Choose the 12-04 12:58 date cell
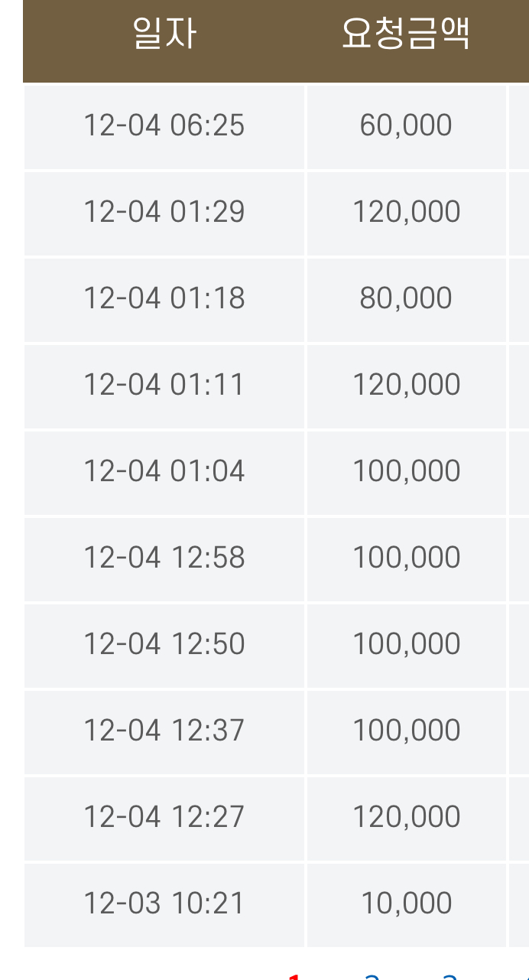Screen dimensions: 529x980 164,558
